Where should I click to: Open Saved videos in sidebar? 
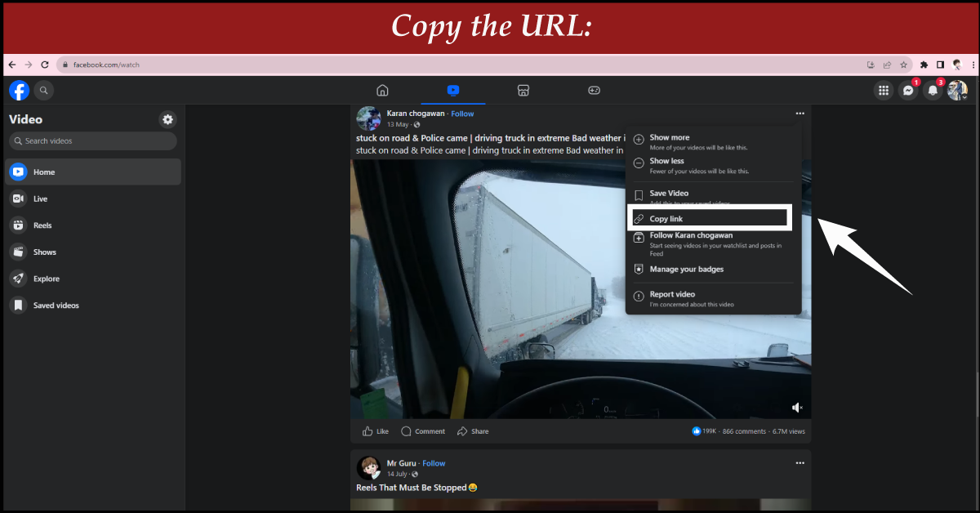click(56, 306)
